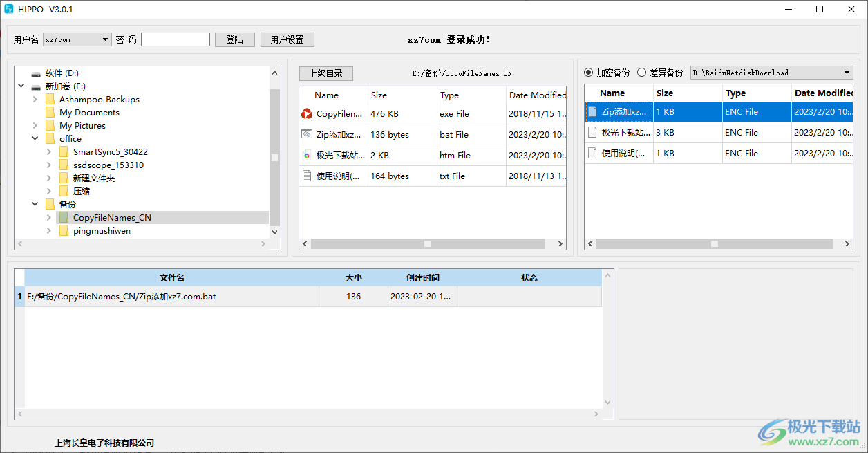Expand the SmartSync5_30422 folder node

49,152
